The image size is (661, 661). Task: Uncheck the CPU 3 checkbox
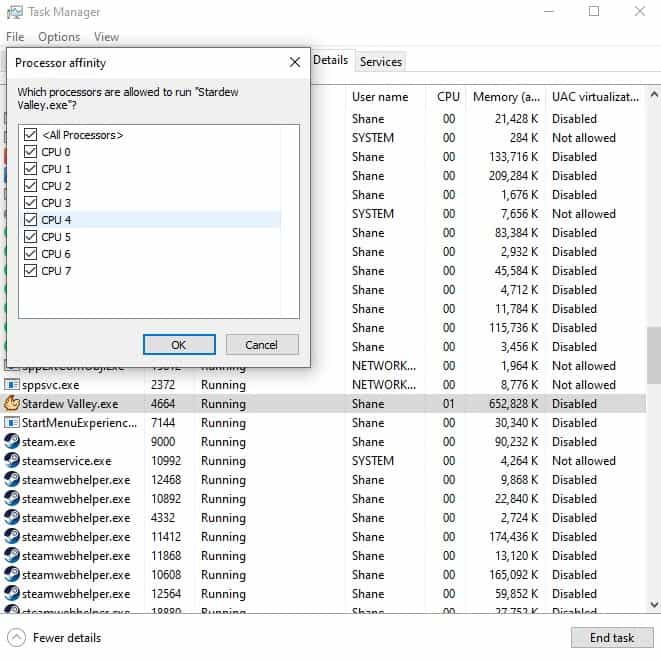click(x=30, y=202)
